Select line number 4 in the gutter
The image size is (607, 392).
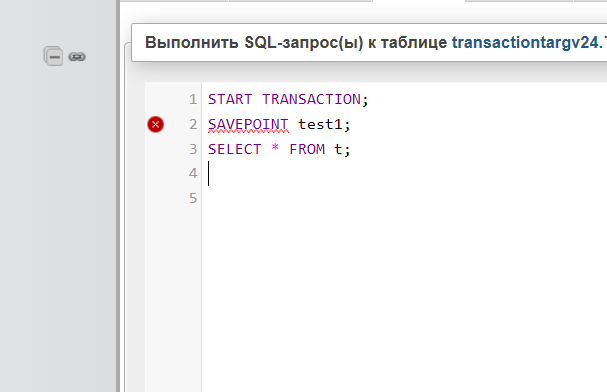pos(193,173)
